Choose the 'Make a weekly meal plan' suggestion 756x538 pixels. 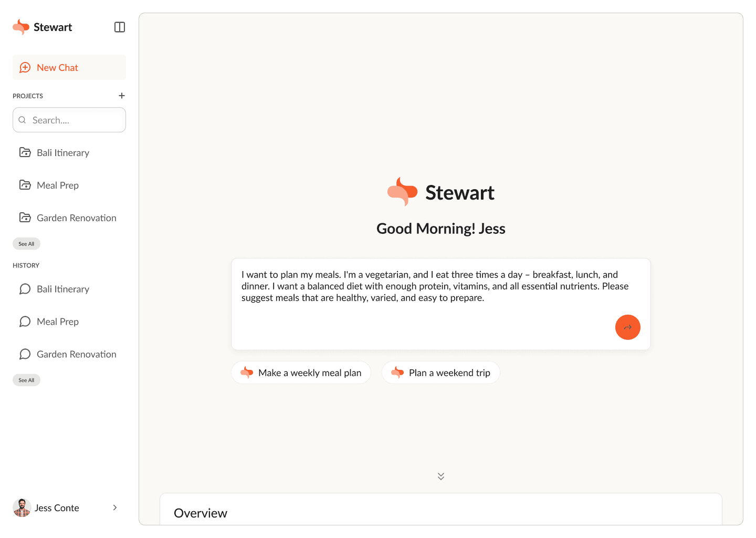click(x=301, y=373)
